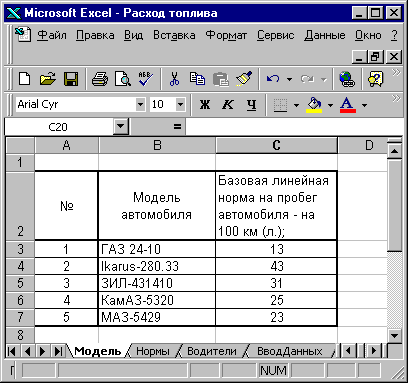Run the spelling check icon
The height and width of the screenshot is (387, 411).
(x=146, y=79)
